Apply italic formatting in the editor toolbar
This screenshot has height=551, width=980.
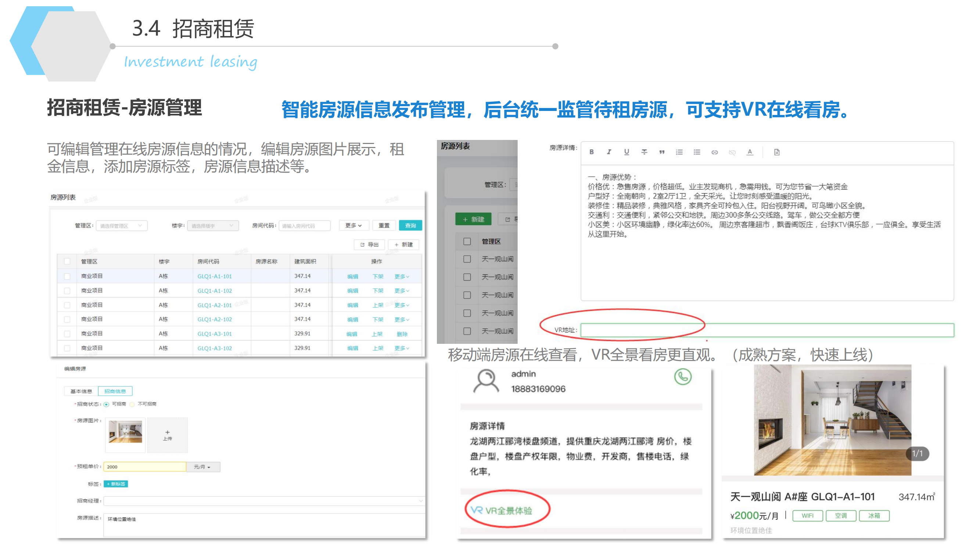click(x=609, y=152)
